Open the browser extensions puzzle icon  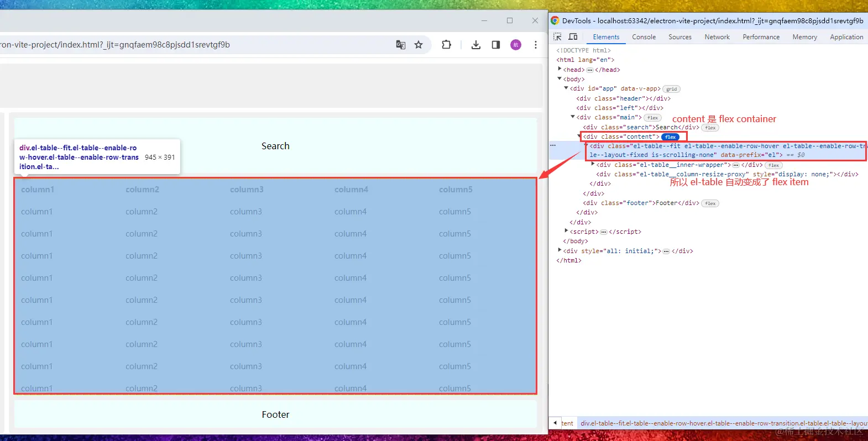(x=446, y=45)
